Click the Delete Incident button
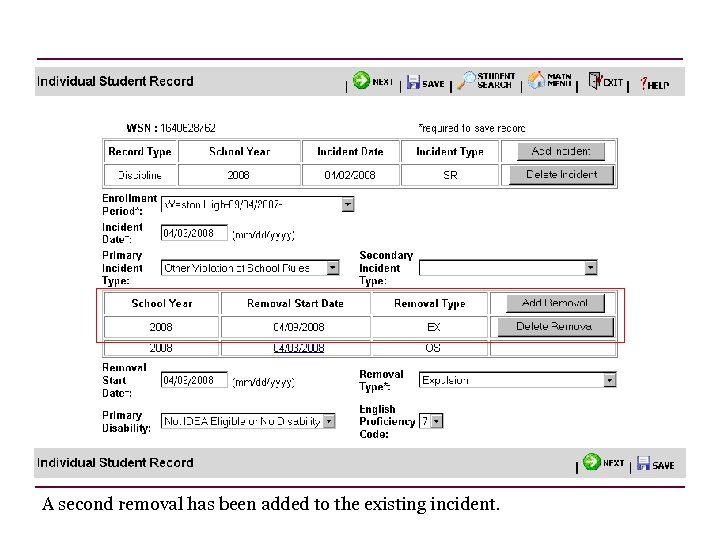 pyautogui.click(x=562, y=175)
